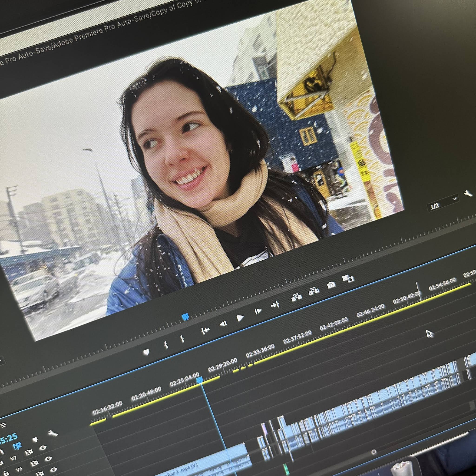Click the Lift button
The image size is (476, 476).
click(296, 297)
